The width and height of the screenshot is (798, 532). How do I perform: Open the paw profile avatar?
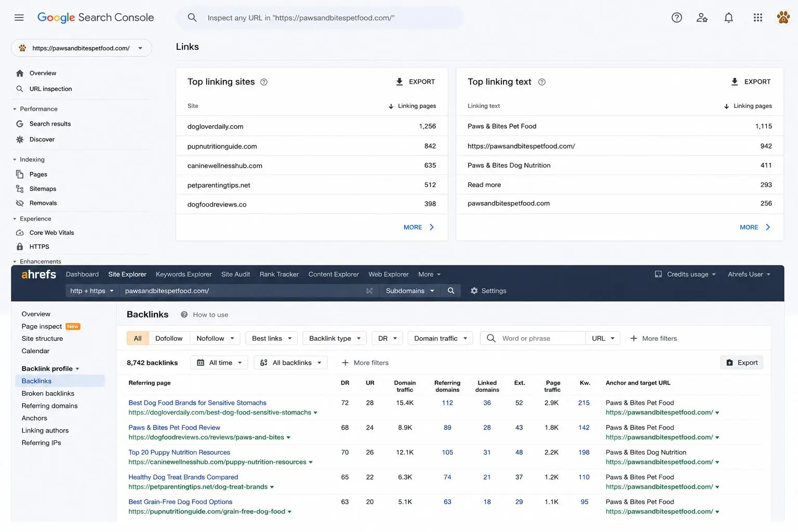[x=783, y=18]
